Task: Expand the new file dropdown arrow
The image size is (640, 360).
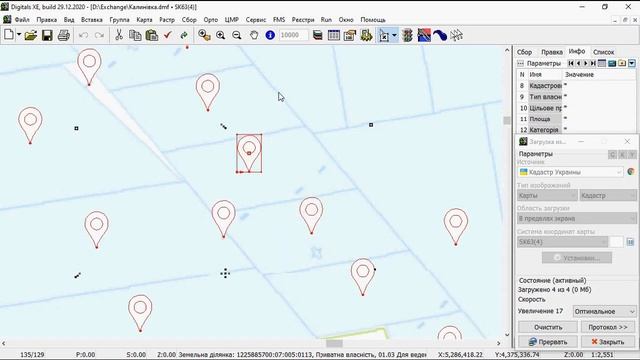Action: [19, 36]
